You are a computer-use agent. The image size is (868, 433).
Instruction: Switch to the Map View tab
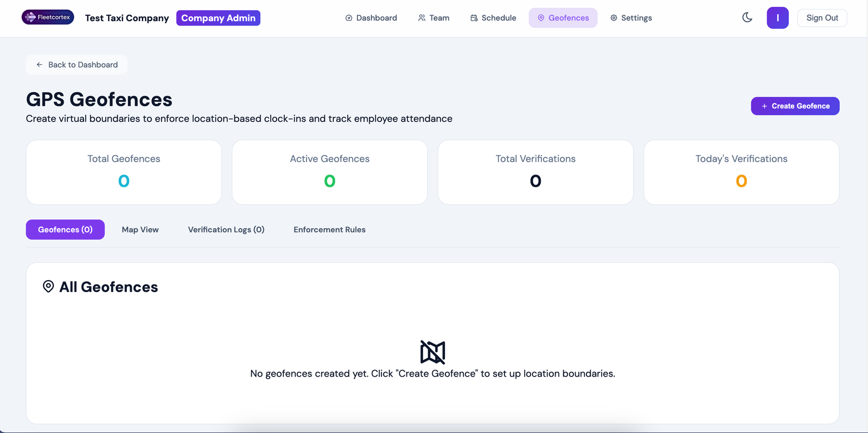coord(140,230)
